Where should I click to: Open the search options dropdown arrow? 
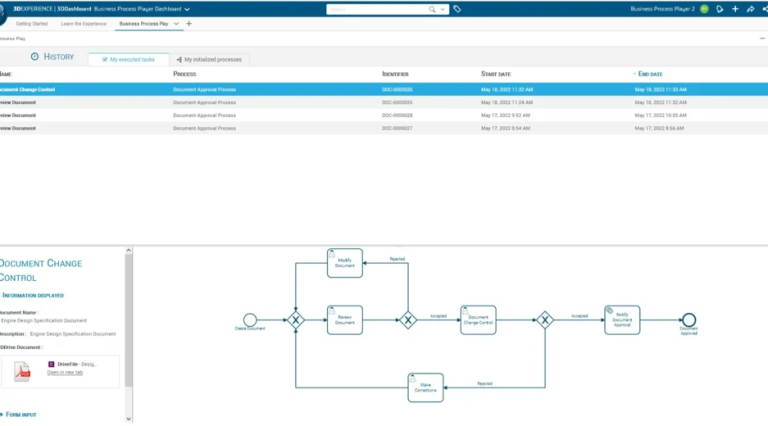pyautogui.click(x=443, y=9)
